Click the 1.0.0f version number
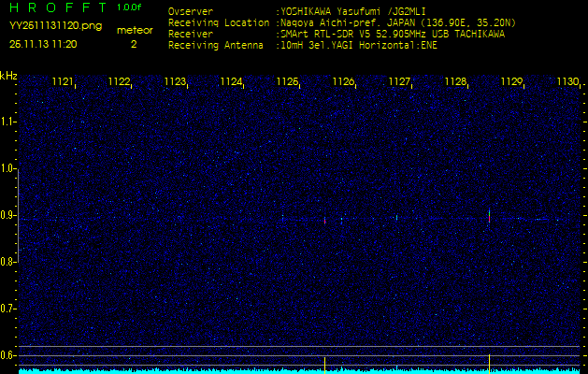The image size is (588, 374). pyautogui.click(x=131, y=7)
